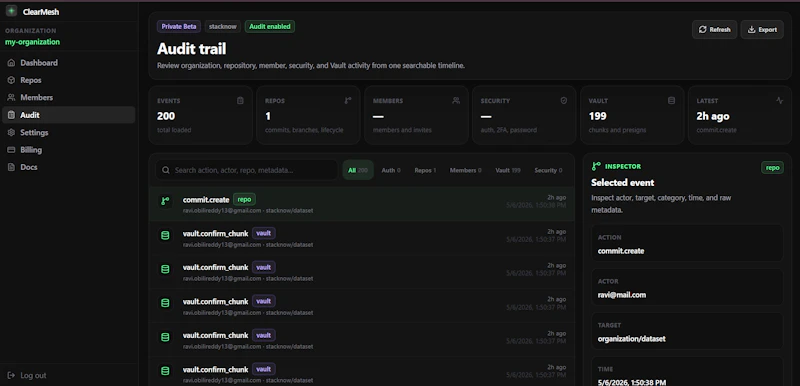Click the Docs file icon

pos(11,167)
